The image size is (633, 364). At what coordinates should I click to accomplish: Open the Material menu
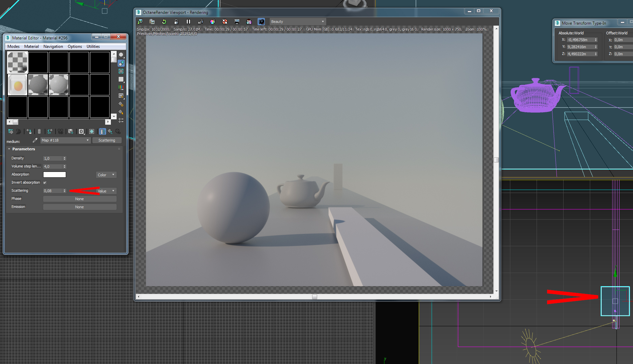tap(31, 47)
